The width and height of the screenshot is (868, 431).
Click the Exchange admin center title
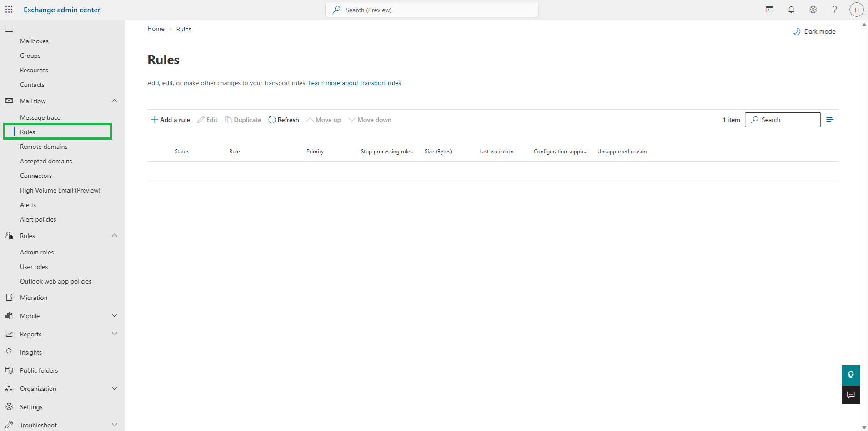[62, 10]
